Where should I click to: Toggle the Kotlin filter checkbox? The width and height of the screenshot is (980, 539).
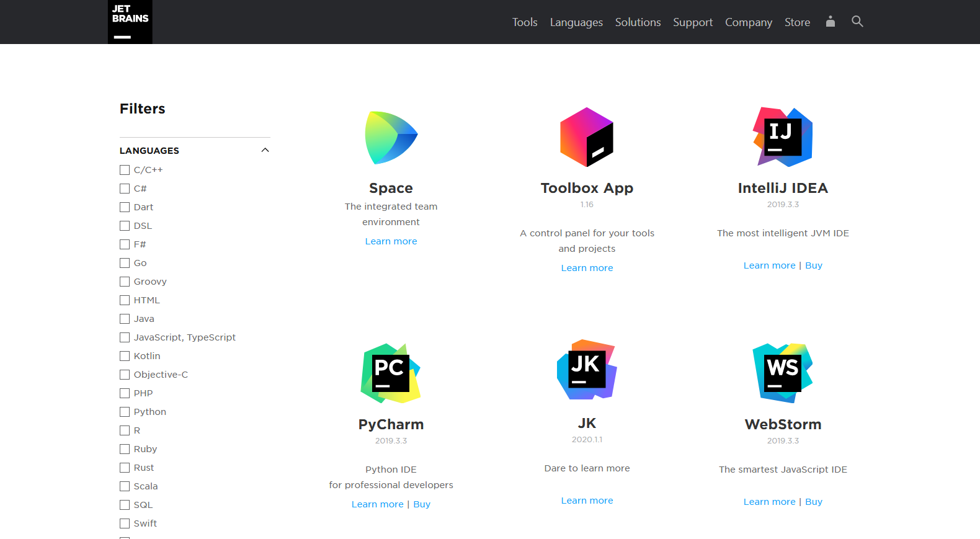125,356
